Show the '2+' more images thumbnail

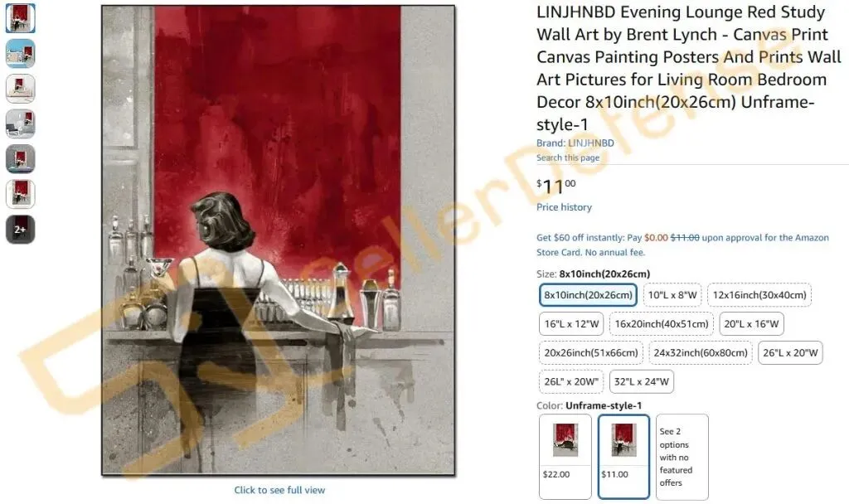point(21,229)
